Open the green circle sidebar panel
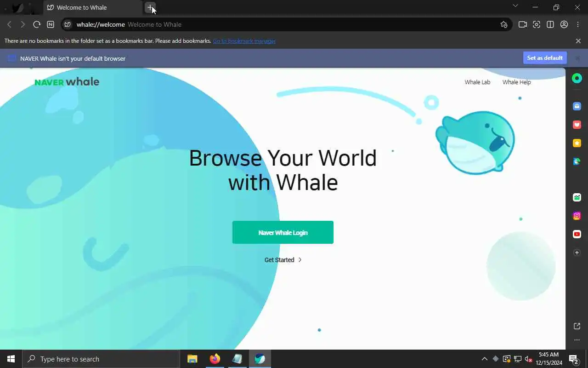Image resolution: width=588 pixels, height=368 pixels. [577, 78]
